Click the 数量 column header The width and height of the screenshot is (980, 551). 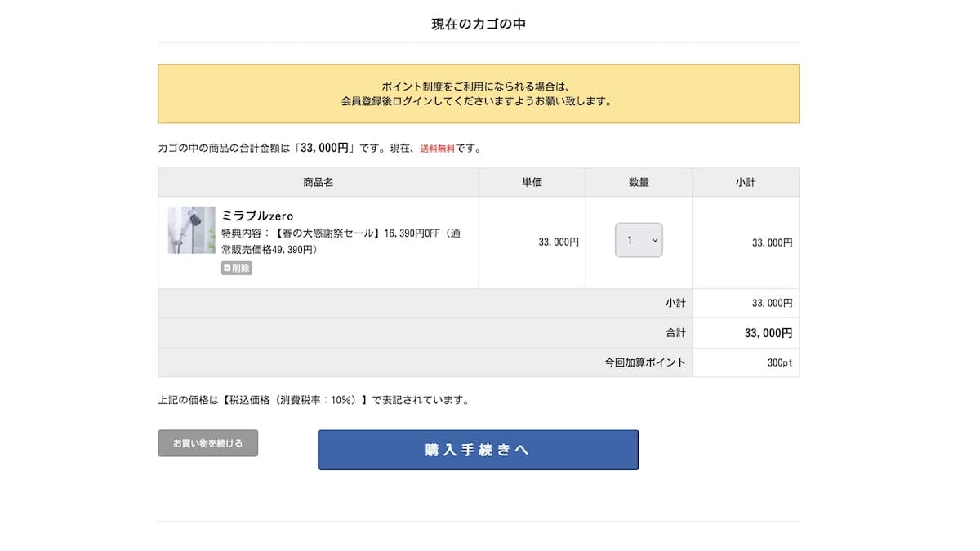point(639,182)
